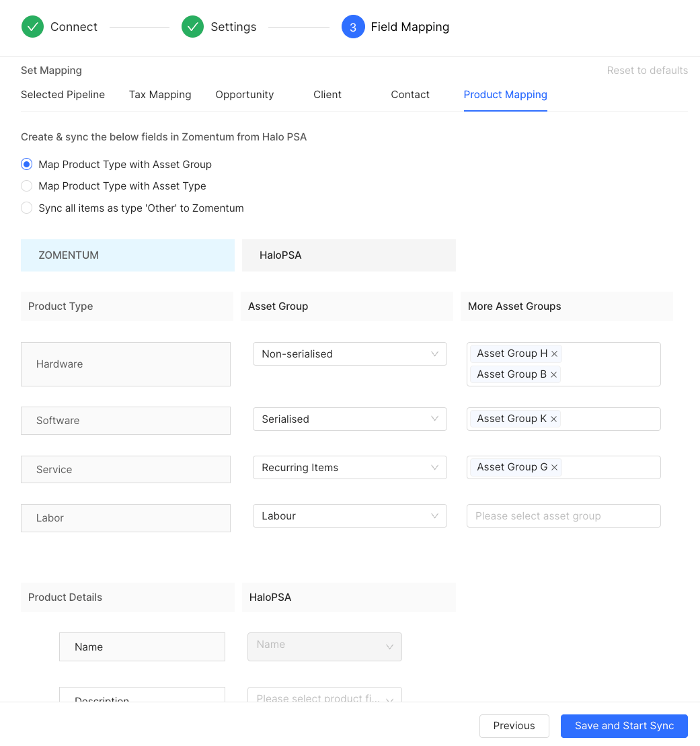Click the Field Mapping step 3 icon
Screen dimensions: 700x746
tap(353, 27)
